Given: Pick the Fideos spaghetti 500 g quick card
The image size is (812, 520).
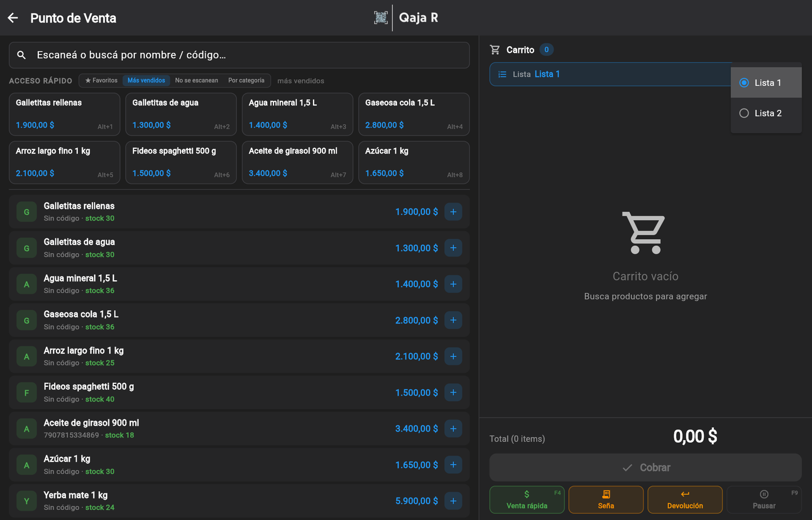Looking at the screenshot, I should click(181, 162).
